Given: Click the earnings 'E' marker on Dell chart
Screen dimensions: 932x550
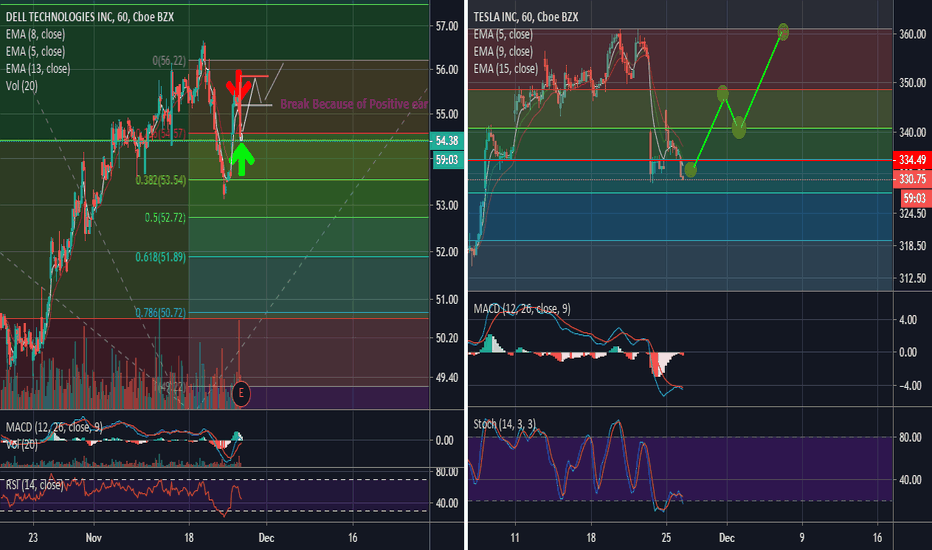Looking at the screenshot, I should (241, 393).
